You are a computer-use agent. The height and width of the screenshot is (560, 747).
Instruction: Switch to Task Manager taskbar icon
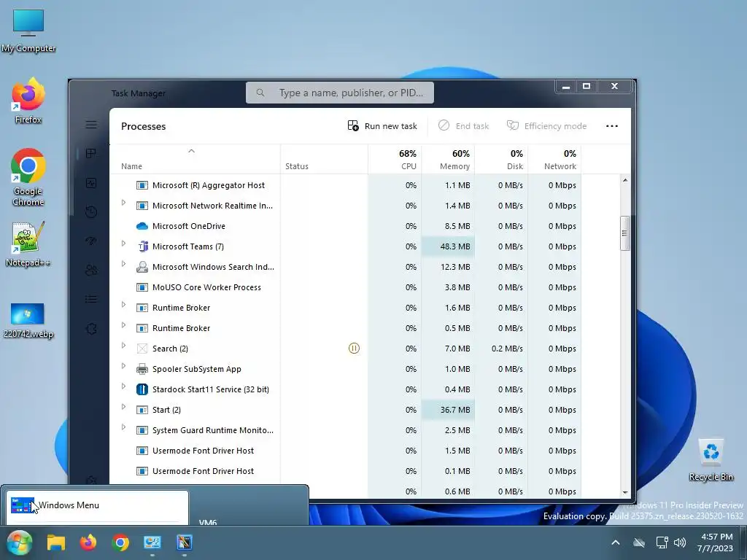pyautogui.click(x=152, y=542)
